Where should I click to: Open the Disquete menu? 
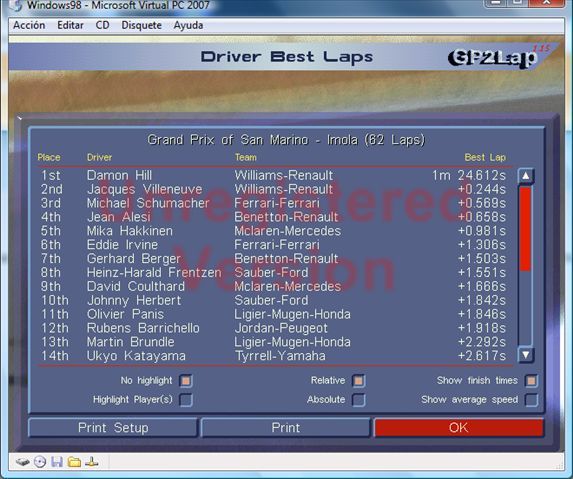pos(142,25)
